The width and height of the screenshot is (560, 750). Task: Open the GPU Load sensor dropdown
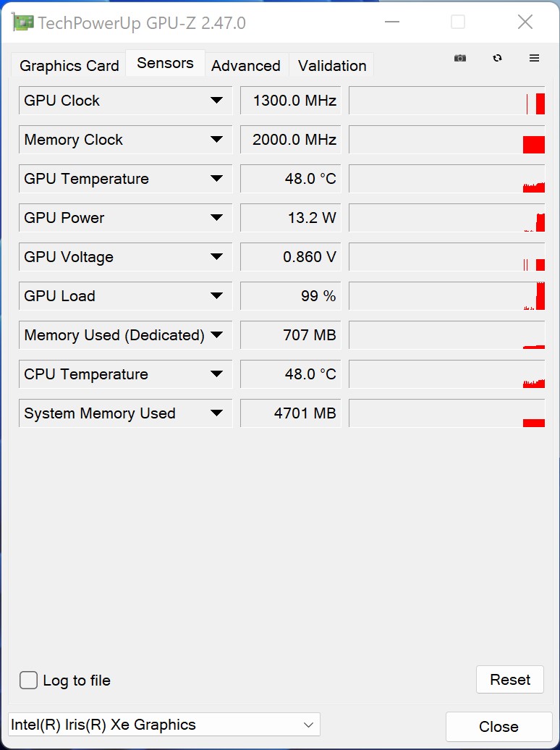[x=216, y=296]
